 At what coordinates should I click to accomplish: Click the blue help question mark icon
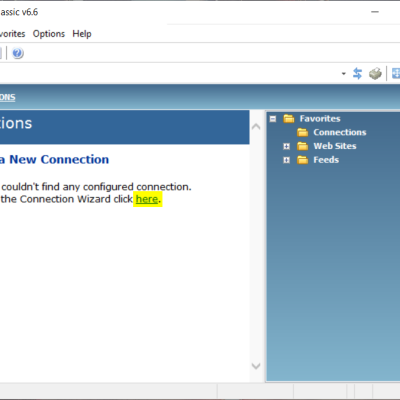(18, 53)
